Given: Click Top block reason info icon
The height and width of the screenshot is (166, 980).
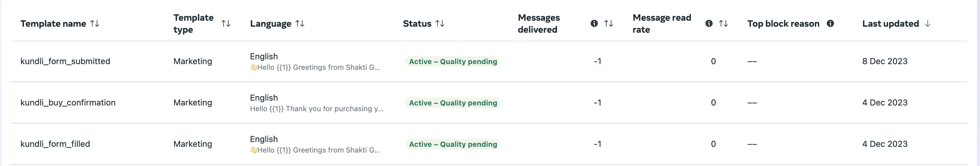Looking at the screenshot, I should [830, 24].
